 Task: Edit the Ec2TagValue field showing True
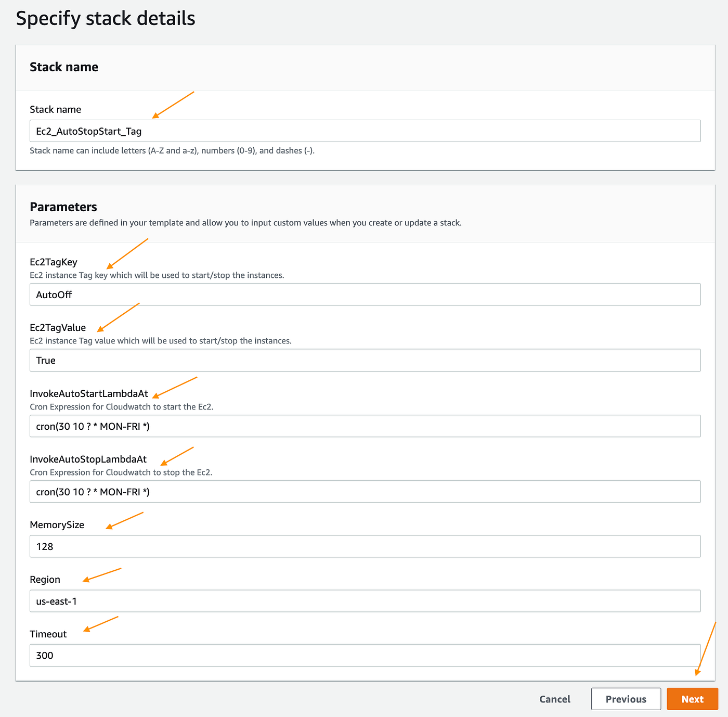click(x=364, y=360)
